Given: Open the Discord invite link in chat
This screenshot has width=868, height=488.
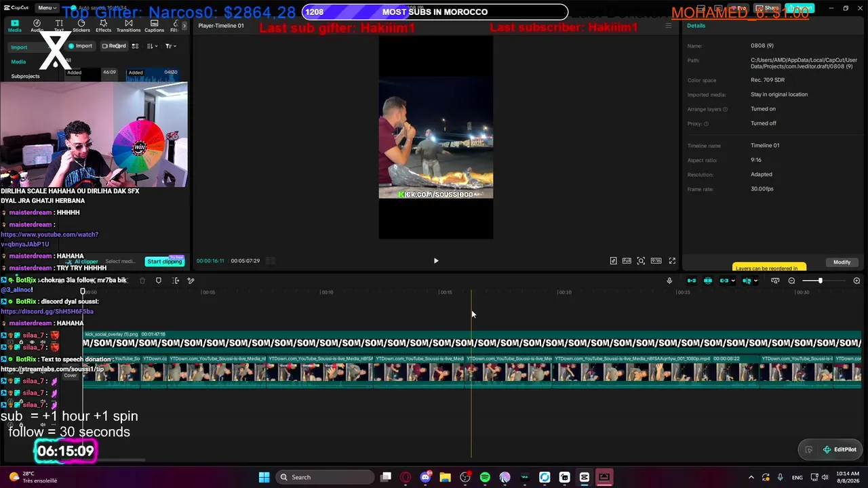Looking at the screenshot, I should pos(47,312).
